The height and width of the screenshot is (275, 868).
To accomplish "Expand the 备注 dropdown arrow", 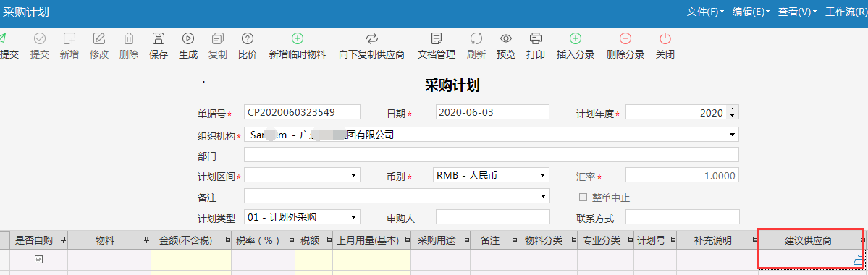I will coord(543,196).
